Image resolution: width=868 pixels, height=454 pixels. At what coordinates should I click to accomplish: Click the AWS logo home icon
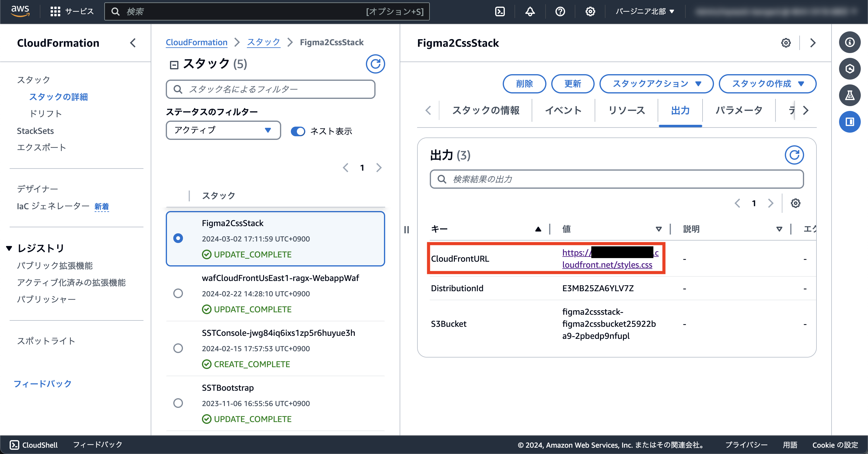pos(20,11)
